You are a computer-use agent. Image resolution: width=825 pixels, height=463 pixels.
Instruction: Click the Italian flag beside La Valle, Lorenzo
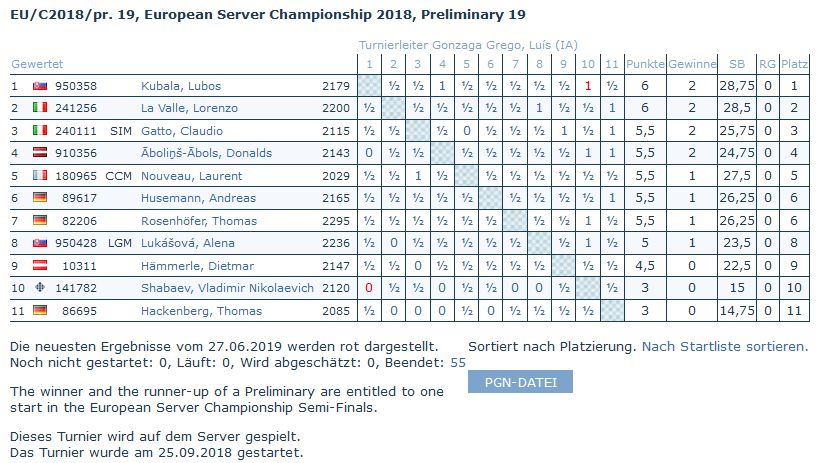[x=40, y=108]
